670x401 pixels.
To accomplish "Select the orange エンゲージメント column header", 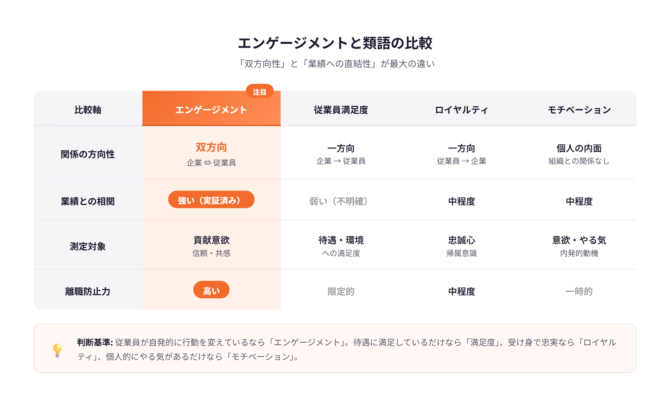I will [x=211, y=109].
